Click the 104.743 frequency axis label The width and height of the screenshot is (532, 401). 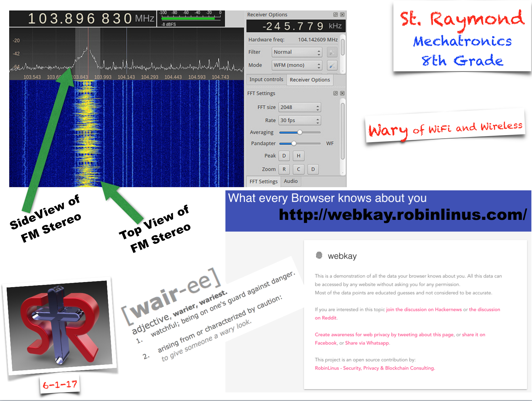point(220,77)
